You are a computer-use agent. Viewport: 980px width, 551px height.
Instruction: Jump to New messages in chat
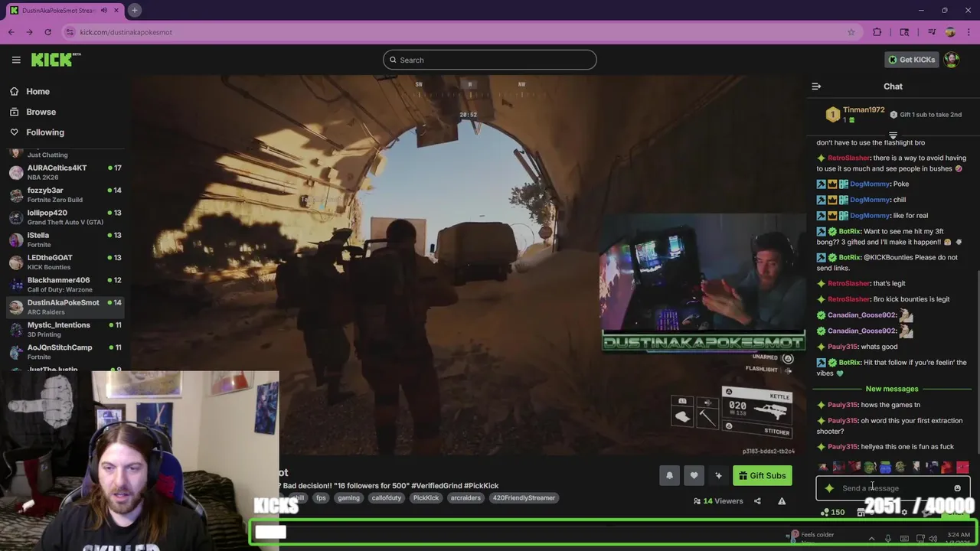(892, 389)
